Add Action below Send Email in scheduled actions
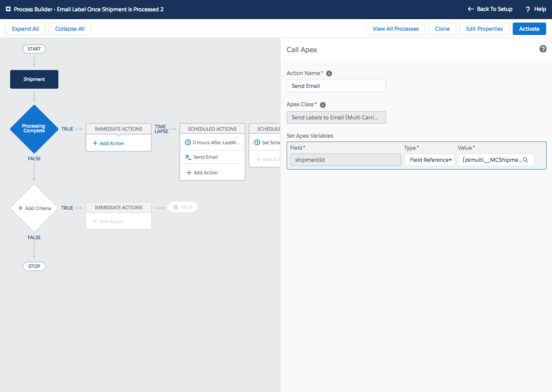This screenshot has width=552, height=392. pos(202,173)
